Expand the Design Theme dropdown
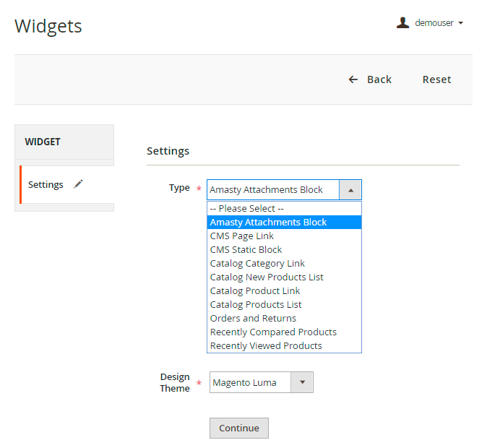Viewport: 495px width, 448px height. (x=303, y=382)
